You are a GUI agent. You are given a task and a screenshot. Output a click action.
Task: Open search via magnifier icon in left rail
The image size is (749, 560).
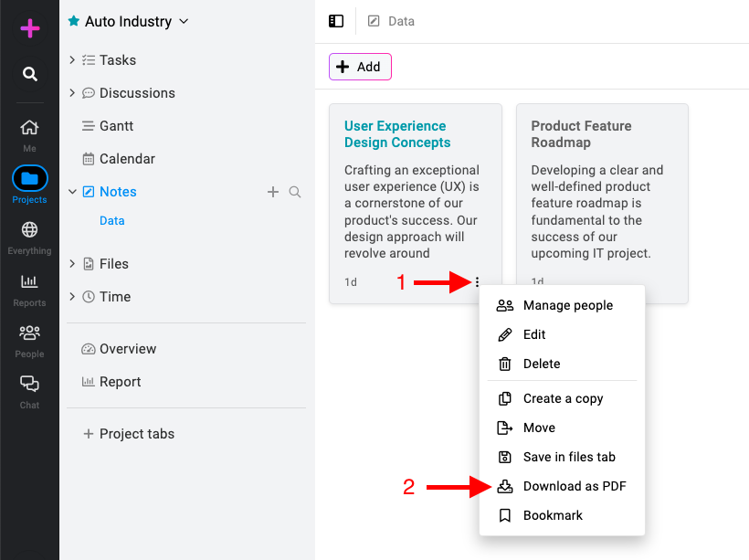29,74
